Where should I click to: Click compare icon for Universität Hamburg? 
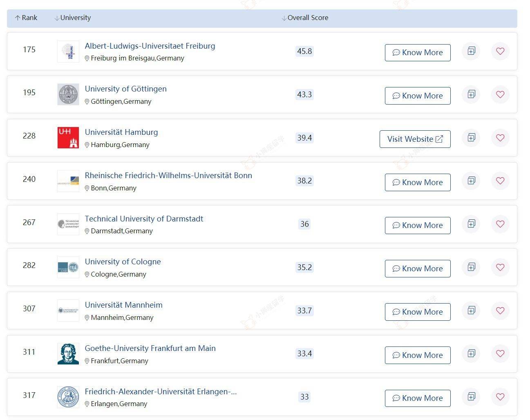point(471,138)
